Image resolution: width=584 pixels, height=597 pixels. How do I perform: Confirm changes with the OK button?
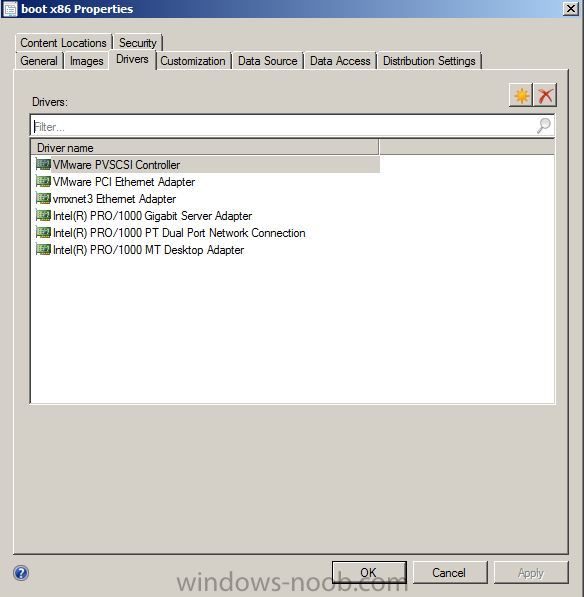[369, 572]
